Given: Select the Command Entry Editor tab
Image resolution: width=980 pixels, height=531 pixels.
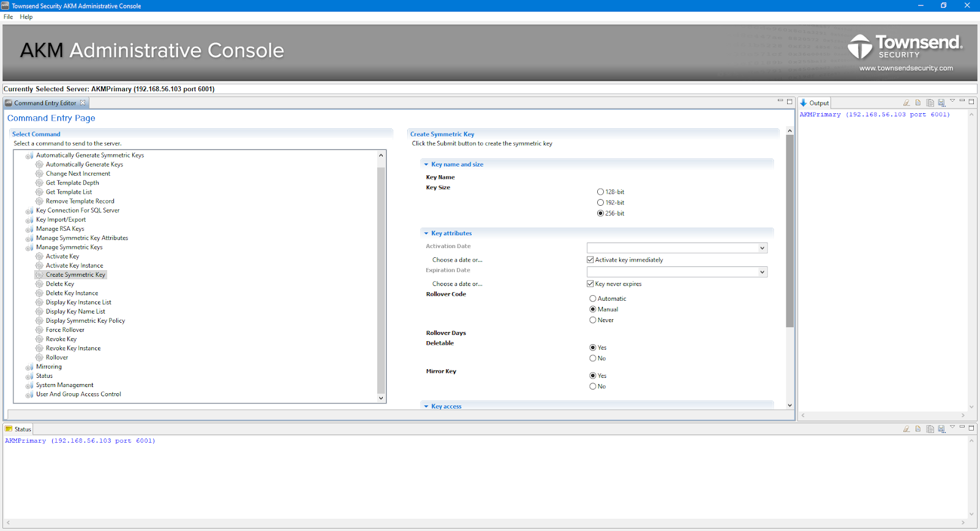Looking at the screenshot, I should tap(45, 103).
